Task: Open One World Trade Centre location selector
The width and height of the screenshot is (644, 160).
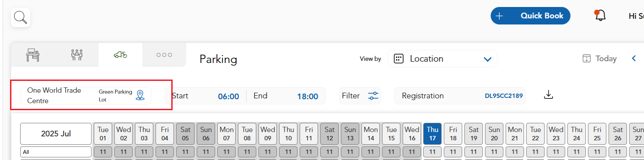Action: coord(86,95)
